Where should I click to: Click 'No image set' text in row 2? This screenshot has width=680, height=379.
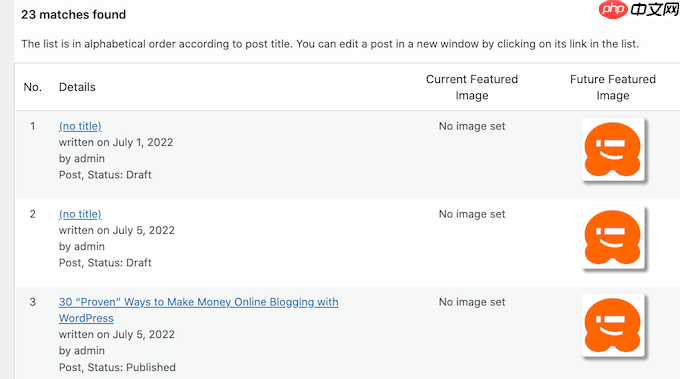pyautogui.click(x=472, y=214)
